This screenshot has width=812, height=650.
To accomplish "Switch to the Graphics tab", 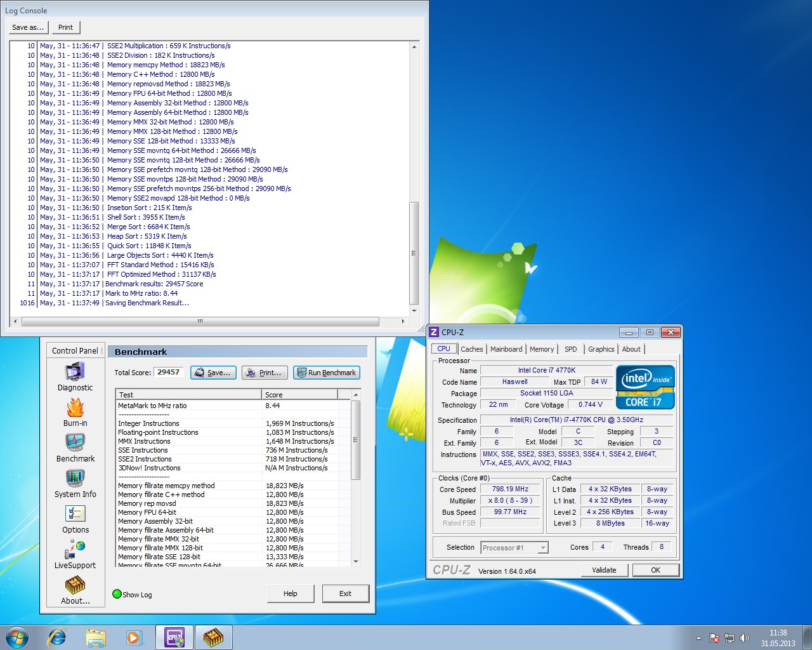I will 601,349.
